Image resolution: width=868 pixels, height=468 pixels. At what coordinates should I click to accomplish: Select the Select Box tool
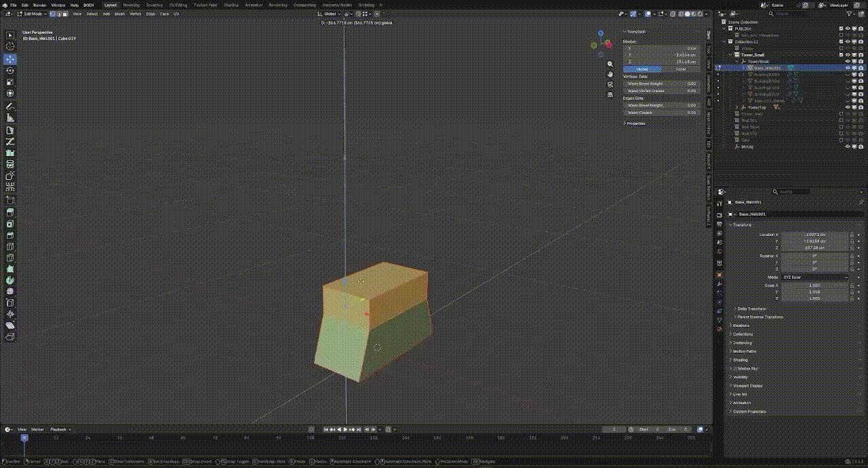[10, 35]
